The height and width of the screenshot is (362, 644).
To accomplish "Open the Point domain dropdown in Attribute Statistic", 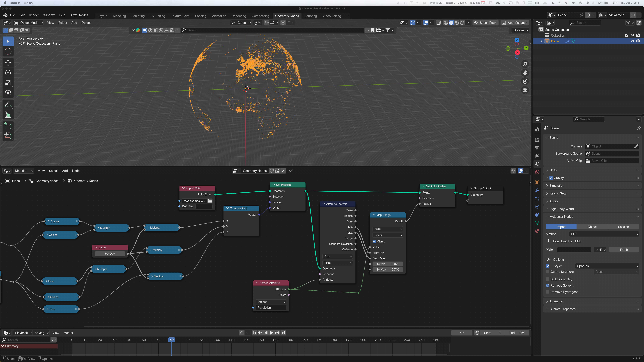I will point(338,263).
